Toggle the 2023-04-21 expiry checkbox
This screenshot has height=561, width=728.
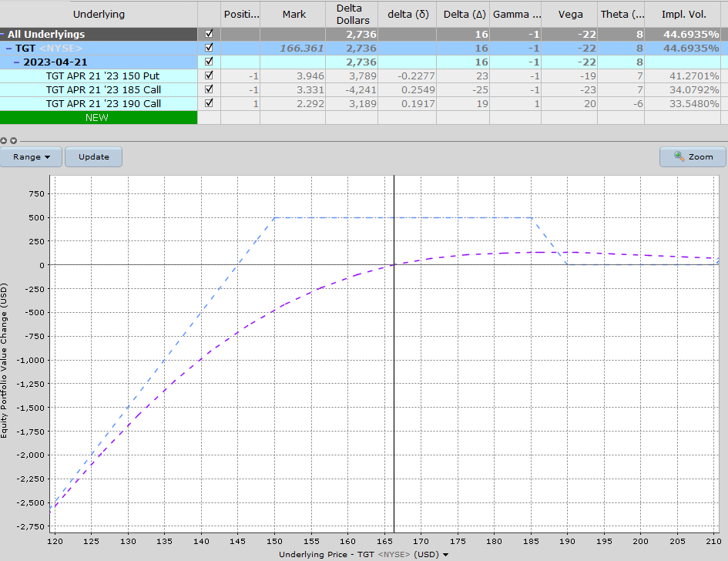click(x=209, y=62)
